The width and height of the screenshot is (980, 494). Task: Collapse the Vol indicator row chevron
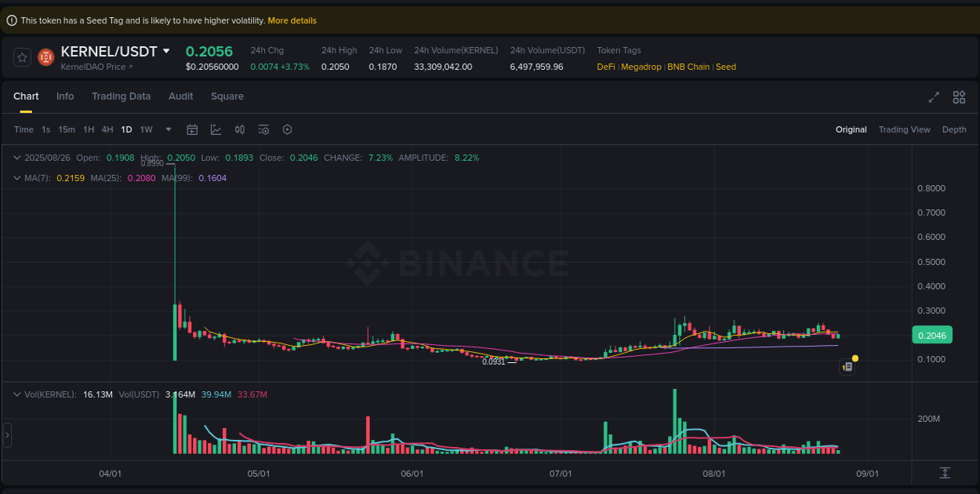(17, 394)
